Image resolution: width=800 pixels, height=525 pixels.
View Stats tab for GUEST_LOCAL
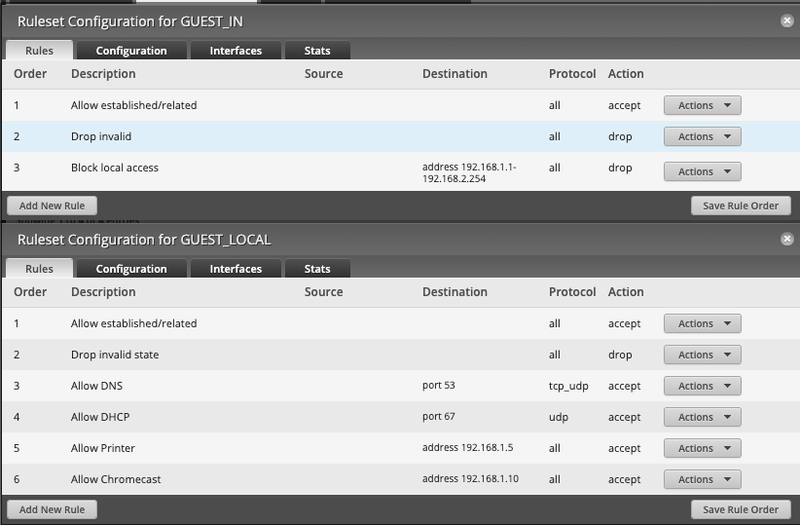tap(317, 268)
